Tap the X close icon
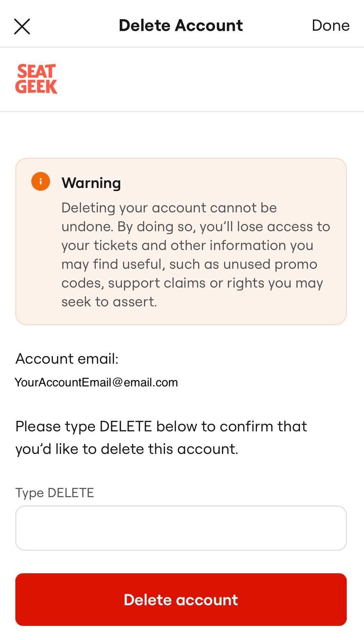This screenshot has width=364, height=640. click(22, 26)
